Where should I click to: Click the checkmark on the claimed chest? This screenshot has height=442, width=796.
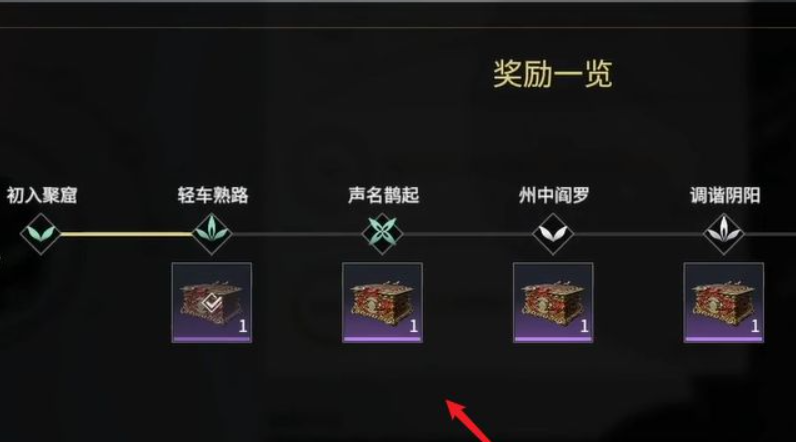[212, 303]
